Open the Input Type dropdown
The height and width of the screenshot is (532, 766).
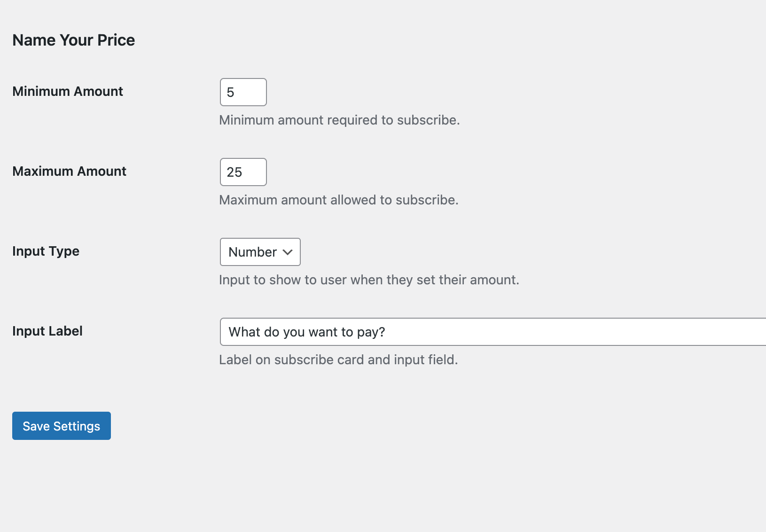point(260,252)
